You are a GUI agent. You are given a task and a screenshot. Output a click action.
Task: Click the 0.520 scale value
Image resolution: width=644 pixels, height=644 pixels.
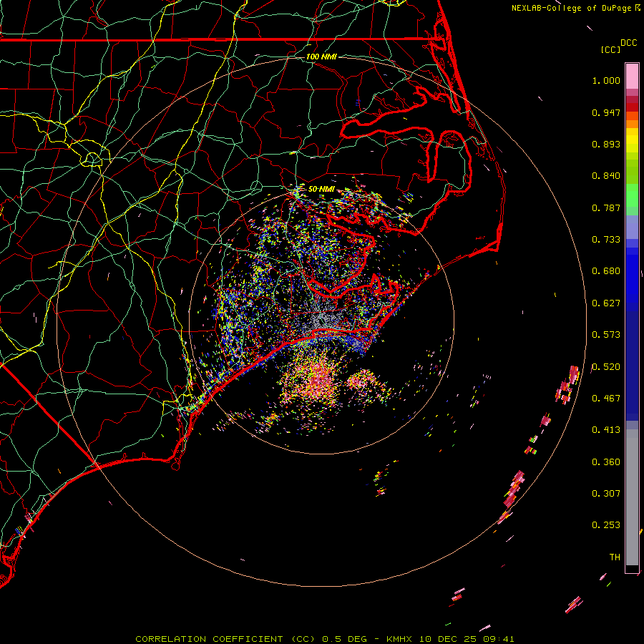click(606, 367)
